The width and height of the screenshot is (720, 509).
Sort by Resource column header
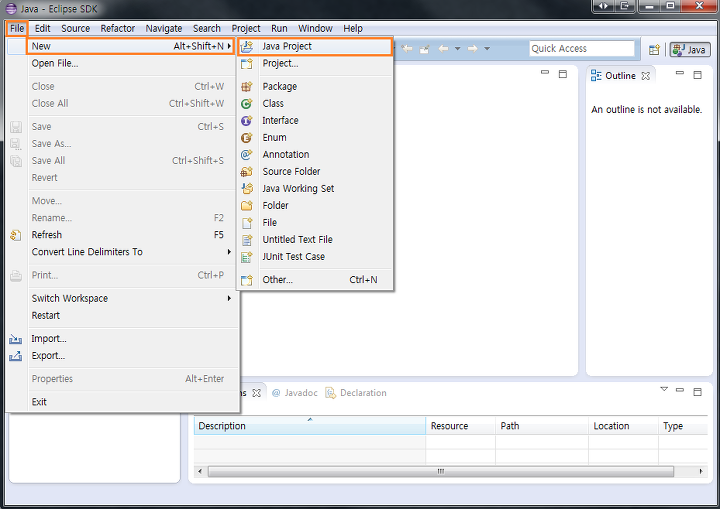461,426
